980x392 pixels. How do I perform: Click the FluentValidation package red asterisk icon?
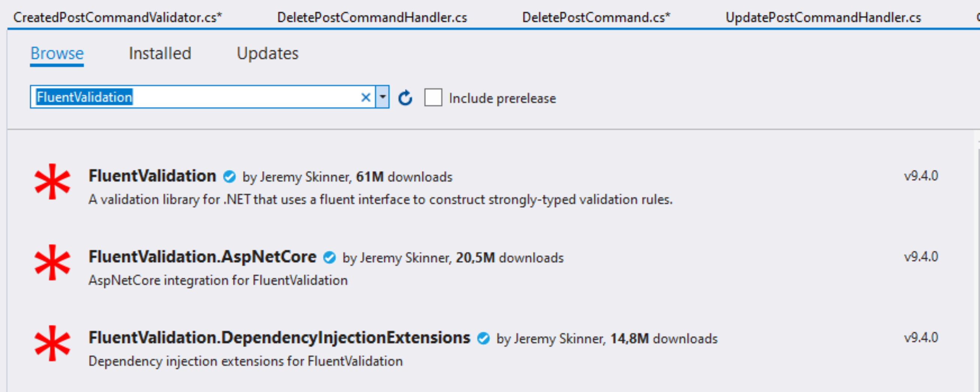click(52, 182)
